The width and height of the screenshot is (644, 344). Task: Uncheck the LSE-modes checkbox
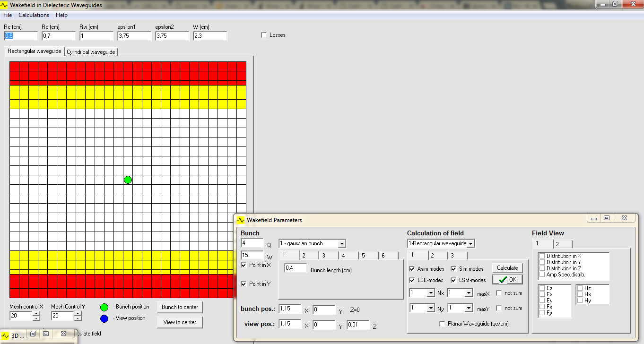[x=412, y=280]
